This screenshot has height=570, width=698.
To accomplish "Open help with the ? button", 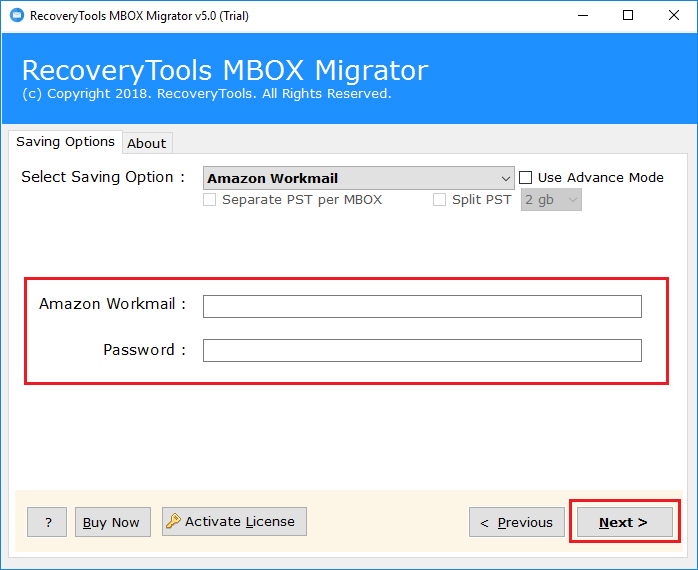I will pyautogui.click(x=47, y=522).
